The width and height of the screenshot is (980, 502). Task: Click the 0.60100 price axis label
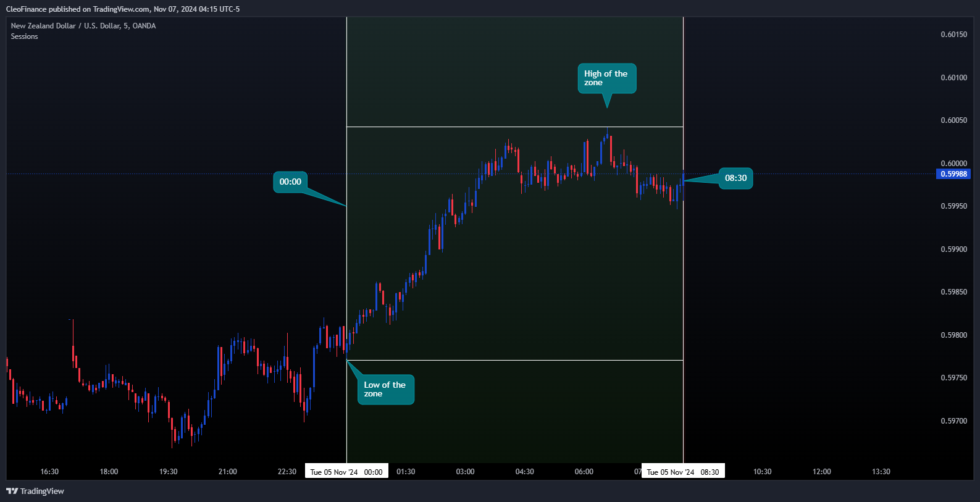(954, 78)
